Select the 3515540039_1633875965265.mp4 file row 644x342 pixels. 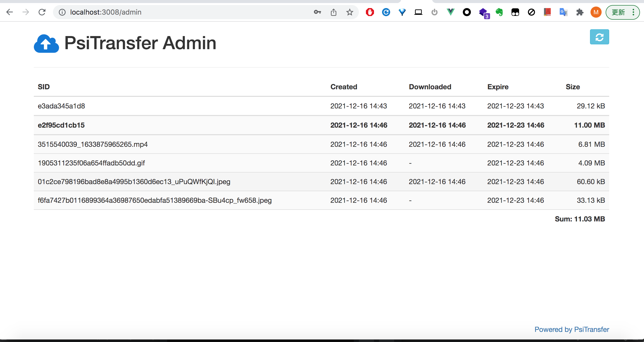93,144
